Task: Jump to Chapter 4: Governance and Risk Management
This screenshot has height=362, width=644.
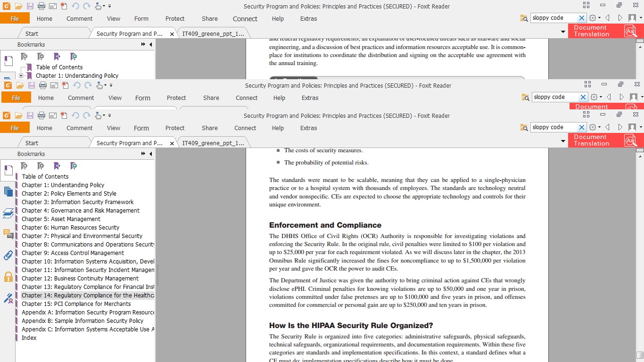Action: coord(80,211)
